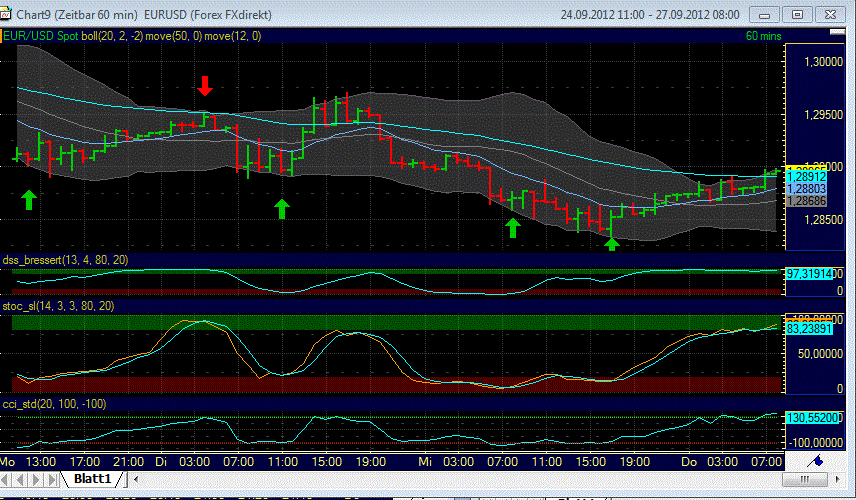856x500 pixels.
Task: Close the Chart9 window
Action: coord(830,15)
